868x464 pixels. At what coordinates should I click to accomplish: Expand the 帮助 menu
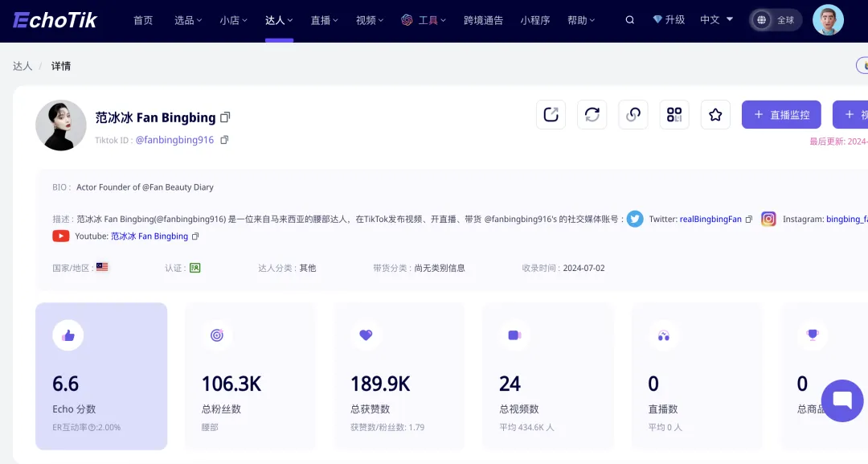(x=581, y=20)
